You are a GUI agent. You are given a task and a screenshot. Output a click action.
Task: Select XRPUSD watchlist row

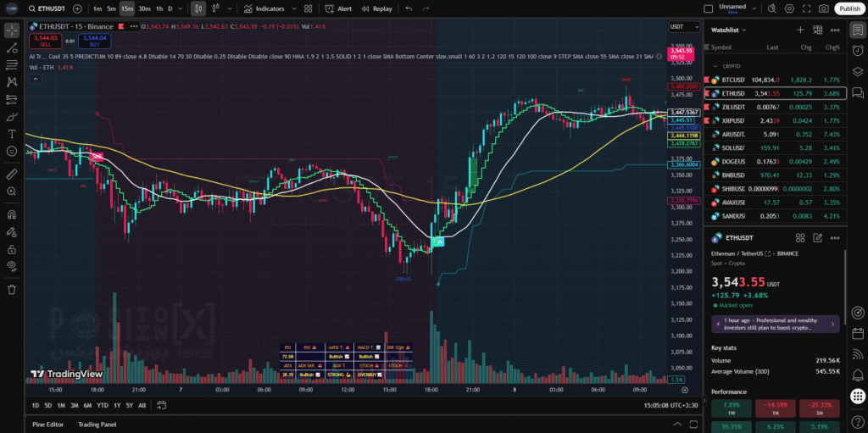[775, 120]
